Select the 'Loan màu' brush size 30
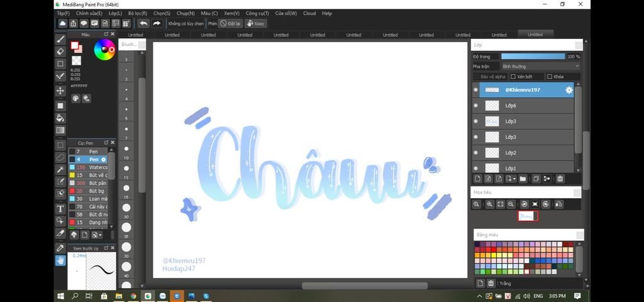 pos(88,198)
